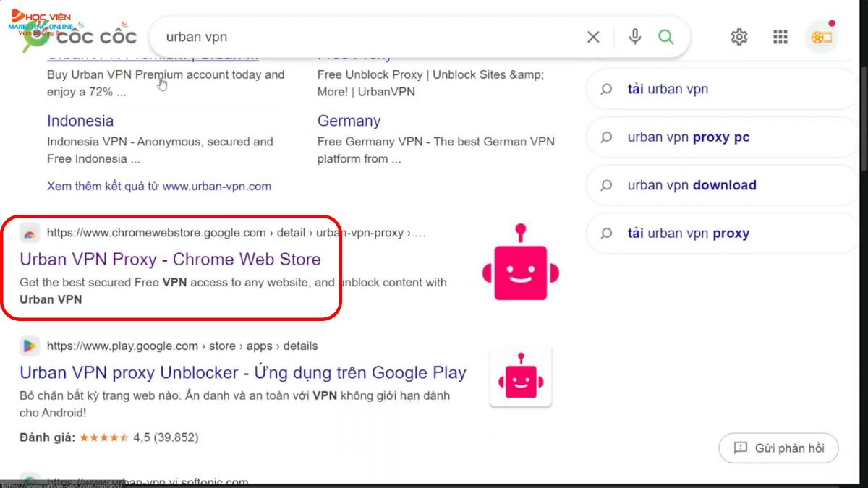Click the rating text '4,5 (39.852)'
This screenshot has height=488, width=868.
[x=166, y=437]
